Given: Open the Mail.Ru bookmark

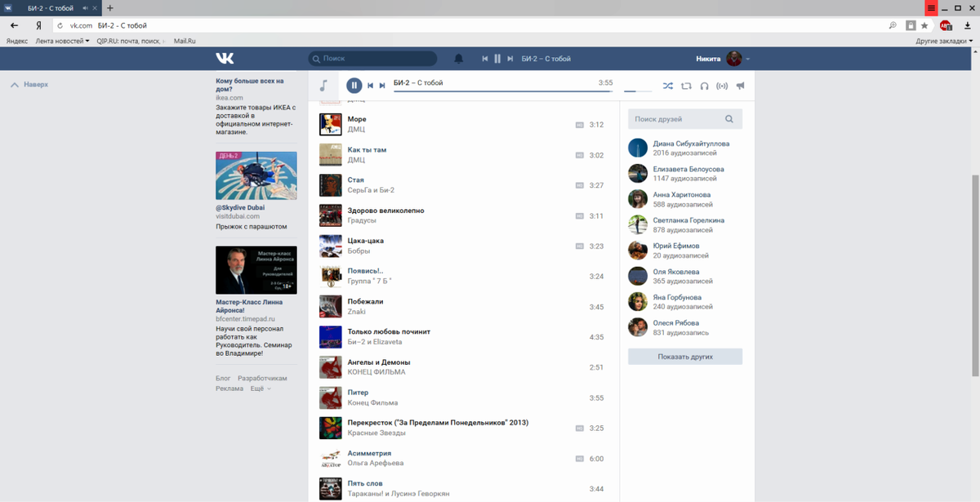Looking at the screenshot, I should pyautogui.click(x=185, y=40).
